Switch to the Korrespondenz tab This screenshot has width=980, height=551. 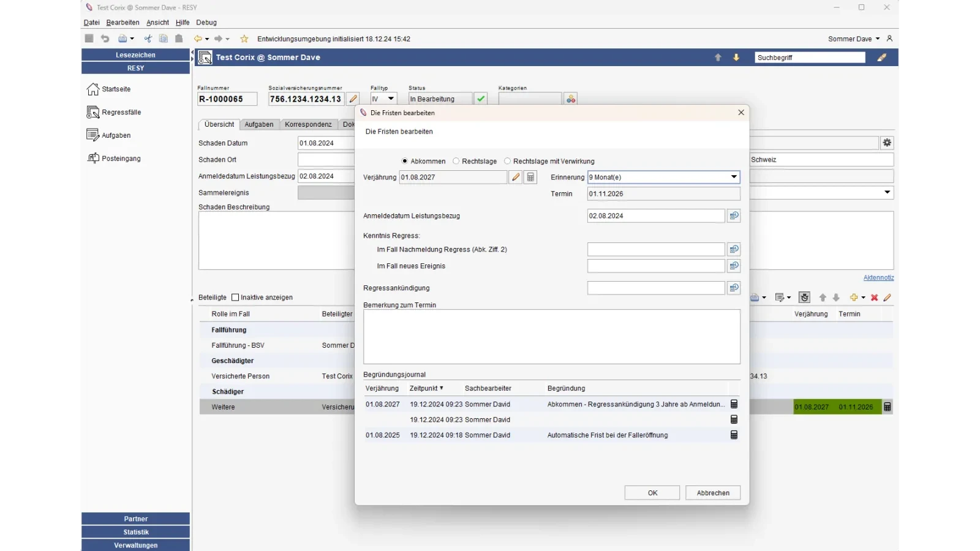(308, 124)
